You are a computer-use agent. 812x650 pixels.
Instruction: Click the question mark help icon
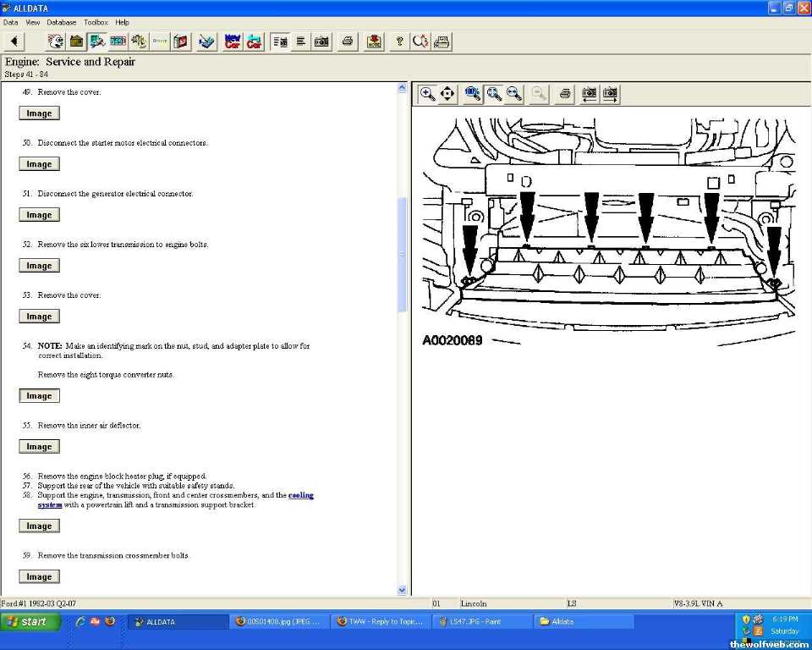(399, 41)
